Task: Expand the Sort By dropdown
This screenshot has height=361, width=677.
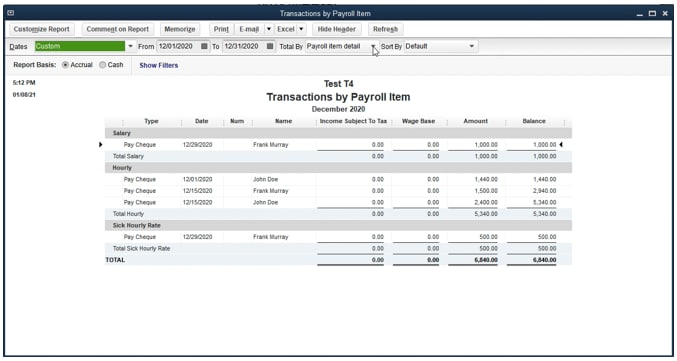Action: [471, 46]
